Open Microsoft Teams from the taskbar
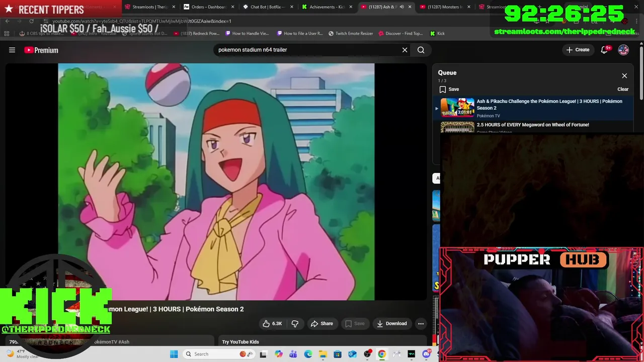The height and width of the screenshot is (362, 644). (293, 354)
